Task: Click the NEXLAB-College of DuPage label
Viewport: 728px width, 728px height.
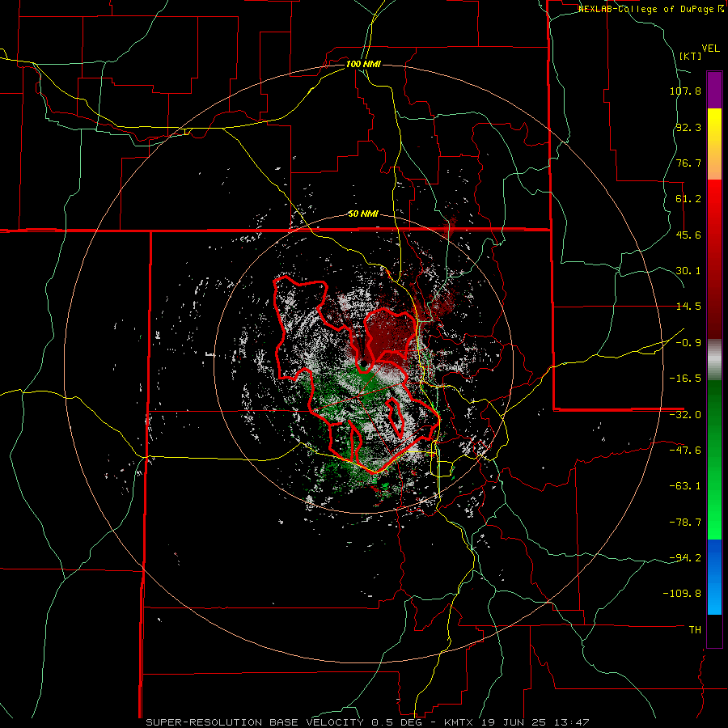Action: pos(647,9)
